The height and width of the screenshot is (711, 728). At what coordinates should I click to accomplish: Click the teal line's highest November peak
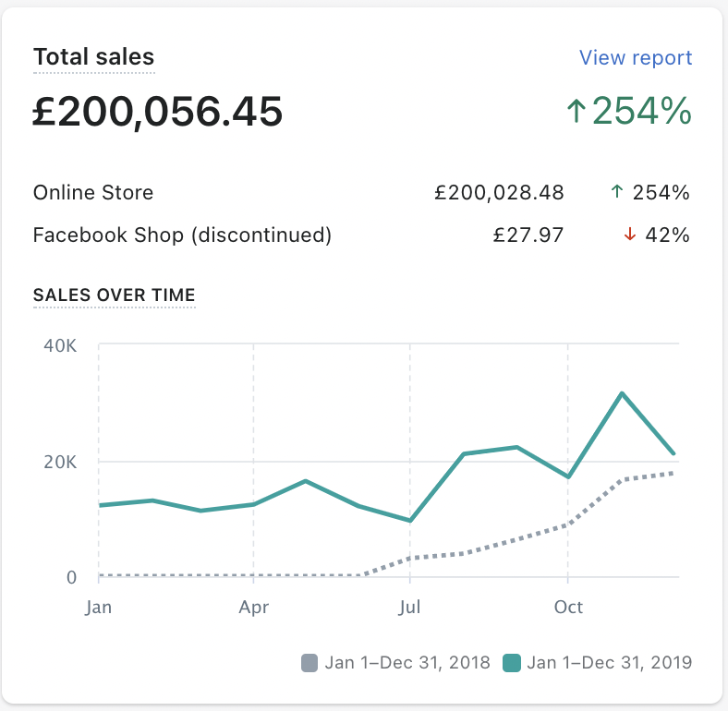pos(622,393)
